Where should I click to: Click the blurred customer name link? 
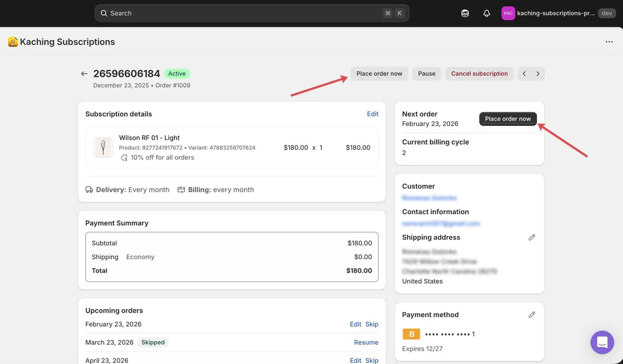(x=429, y=198)
